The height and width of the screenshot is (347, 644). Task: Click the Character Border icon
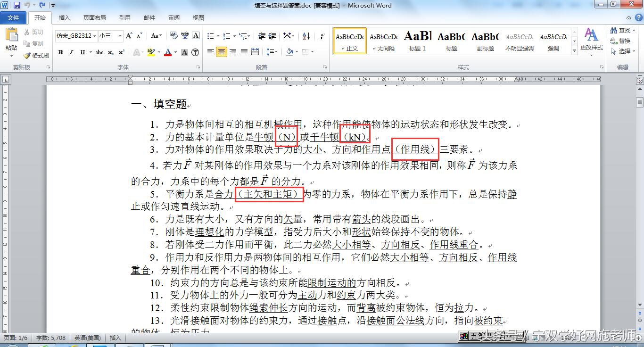click(196, 36)
